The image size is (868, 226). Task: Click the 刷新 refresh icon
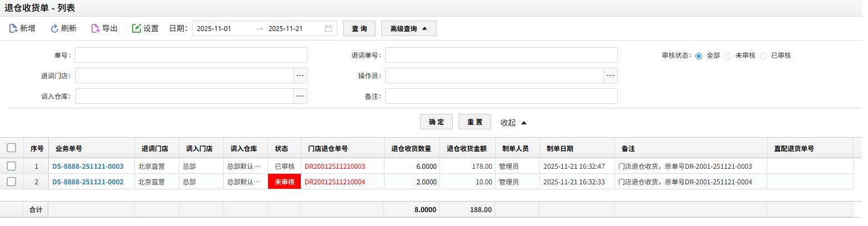click(x=54, y=28)
